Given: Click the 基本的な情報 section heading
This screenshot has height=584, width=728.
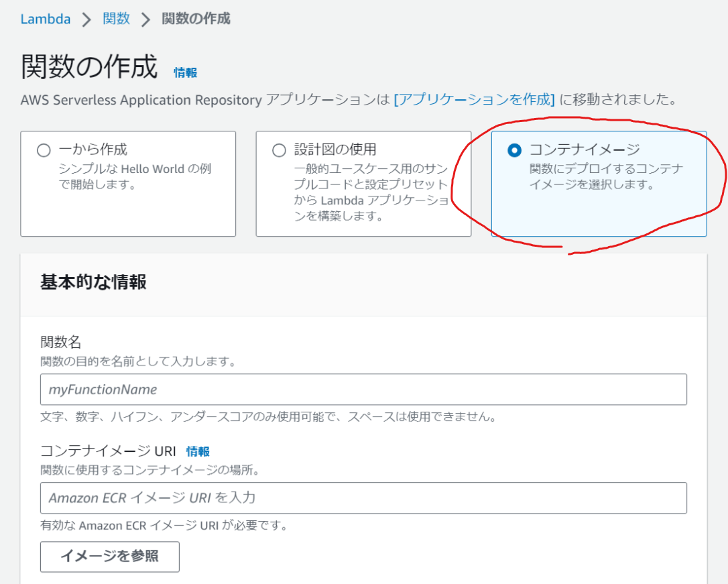Looking at the screenshot, I should pyautogui.click(x=93, y=282).
